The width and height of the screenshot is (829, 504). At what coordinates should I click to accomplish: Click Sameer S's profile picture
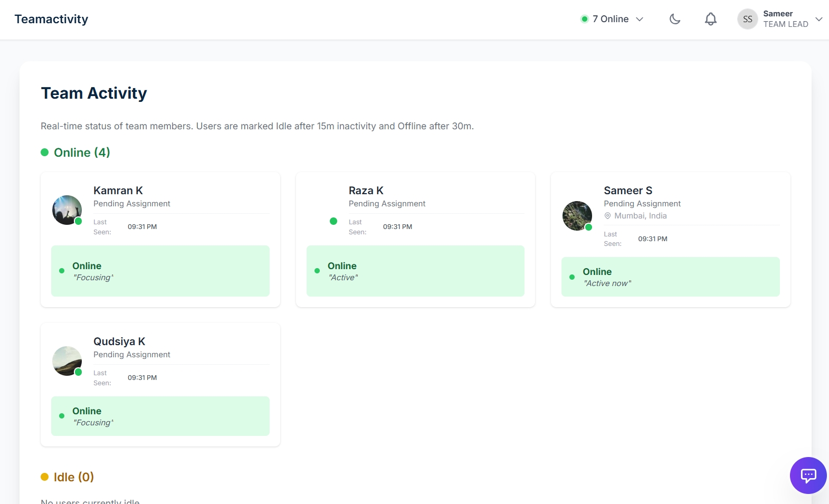coord(577,215)
